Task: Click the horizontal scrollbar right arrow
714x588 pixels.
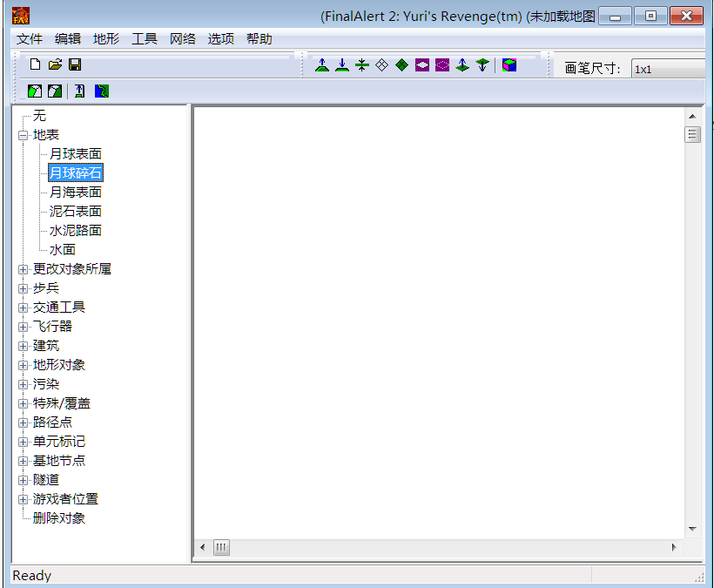Action: pos(674,547)
